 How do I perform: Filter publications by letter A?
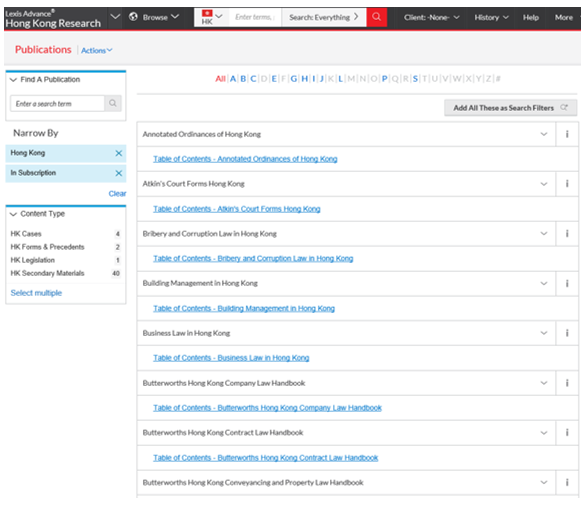(x=233, y=79)
